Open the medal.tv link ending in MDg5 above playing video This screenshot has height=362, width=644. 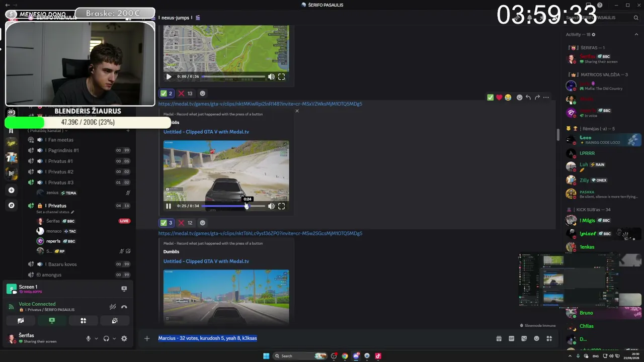pos(260,104)
